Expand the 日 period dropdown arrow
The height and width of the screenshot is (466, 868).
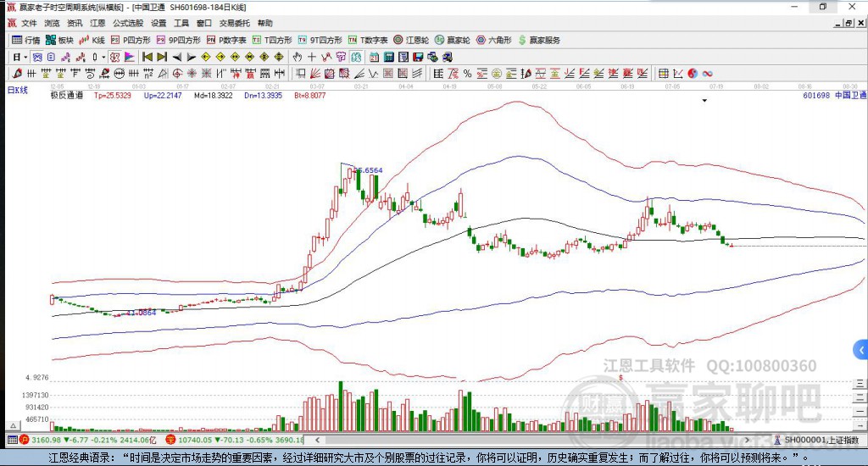[x=25, y=57]
